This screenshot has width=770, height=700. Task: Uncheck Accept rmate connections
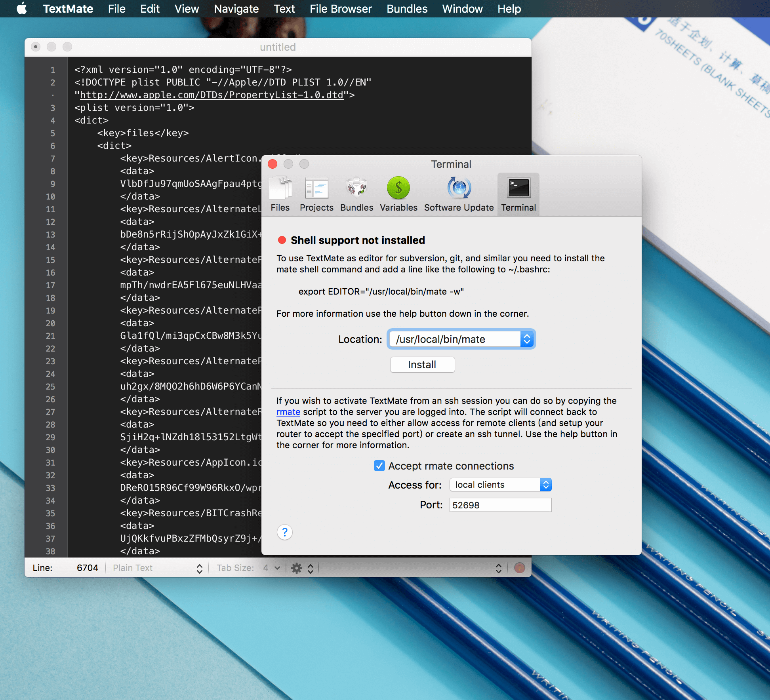click(379, 466)
